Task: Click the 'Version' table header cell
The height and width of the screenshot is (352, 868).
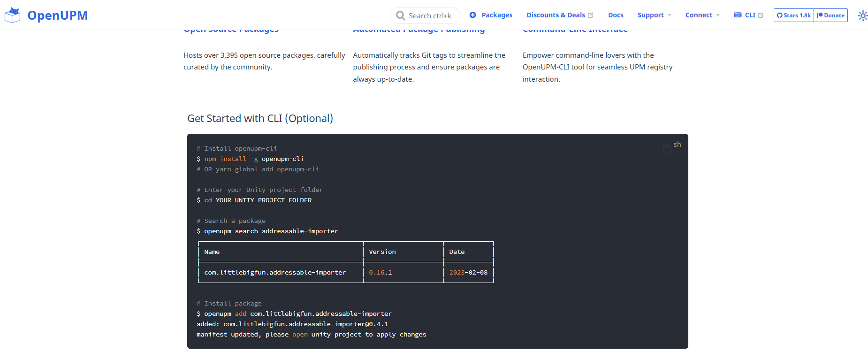Action: point(382,252)
